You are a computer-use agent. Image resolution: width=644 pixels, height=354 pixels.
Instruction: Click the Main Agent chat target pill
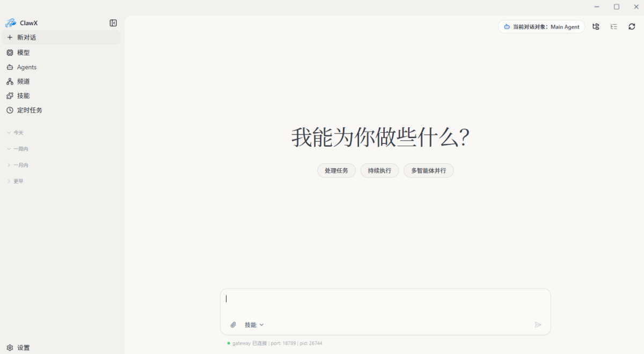coord(541,27)
